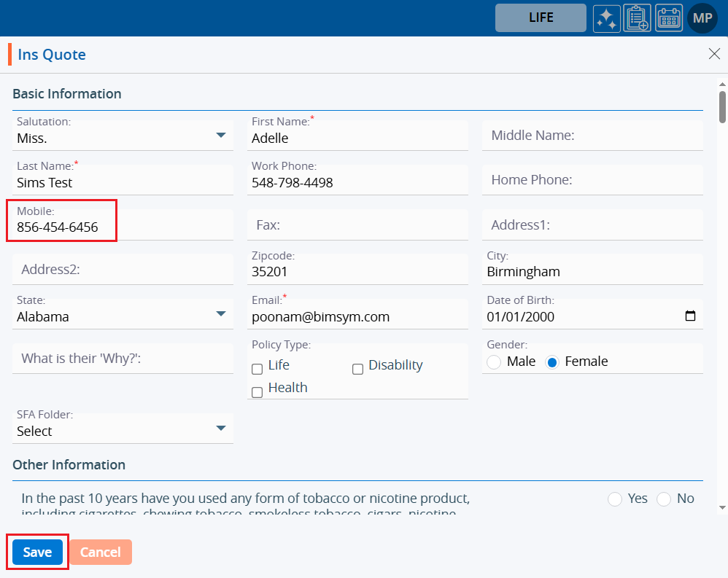Close the Ins Quote panel
The height and width of the screenshot is (578, 728).
(714, 54)
